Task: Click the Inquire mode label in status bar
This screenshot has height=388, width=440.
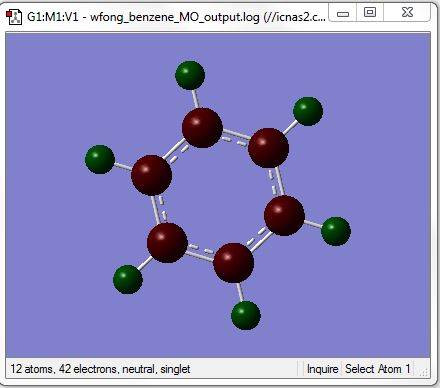Action: [322, 369]
